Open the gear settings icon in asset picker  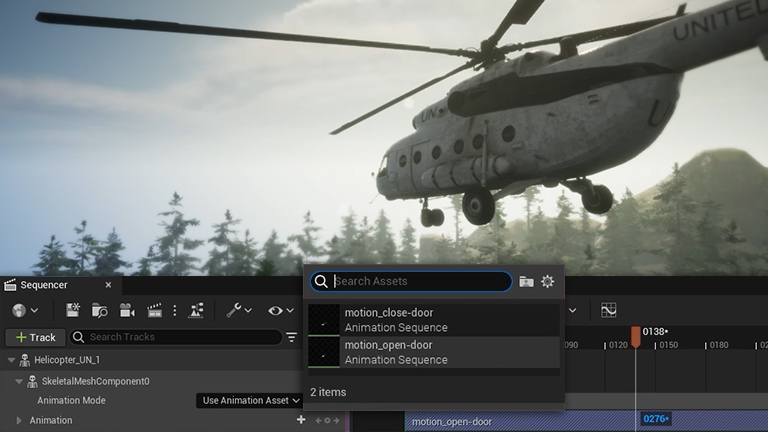coord(548,281)
